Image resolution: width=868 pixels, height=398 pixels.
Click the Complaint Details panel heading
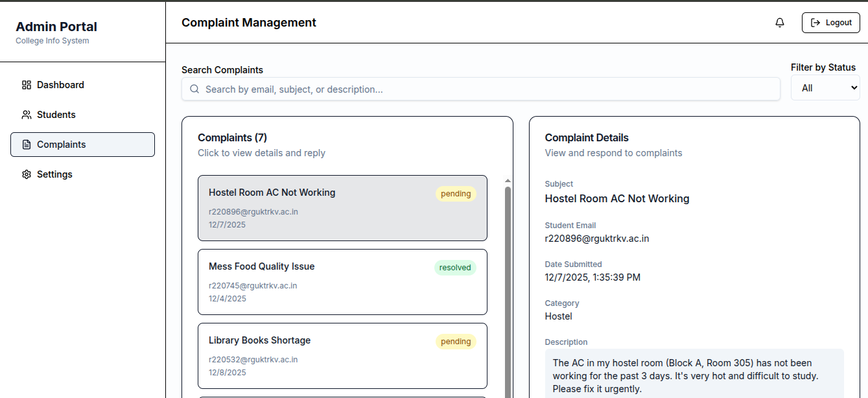coord(587,137)
